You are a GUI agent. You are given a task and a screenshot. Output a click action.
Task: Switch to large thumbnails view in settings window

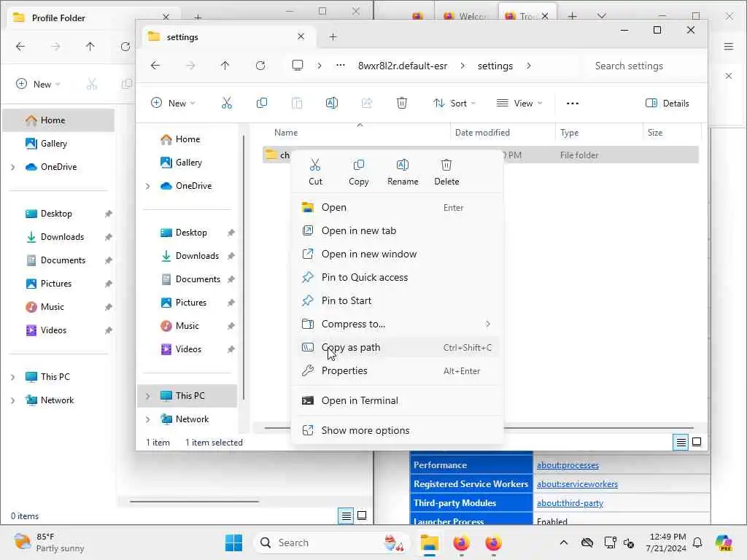click(x=697, y=443)
